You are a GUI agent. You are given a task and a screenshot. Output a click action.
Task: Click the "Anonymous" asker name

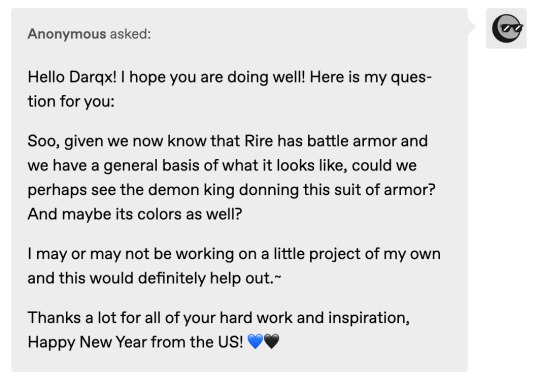(x=67, y=34)
